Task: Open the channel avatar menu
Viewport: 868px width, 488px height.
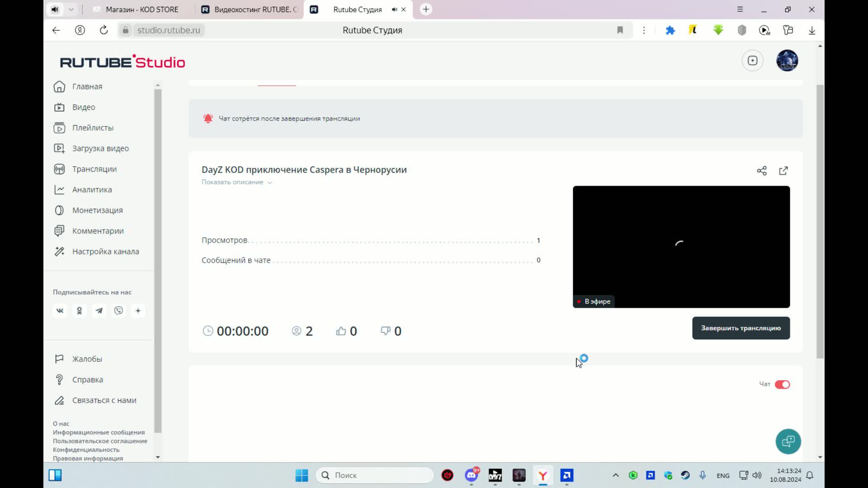Action: (x=787, y=61)
